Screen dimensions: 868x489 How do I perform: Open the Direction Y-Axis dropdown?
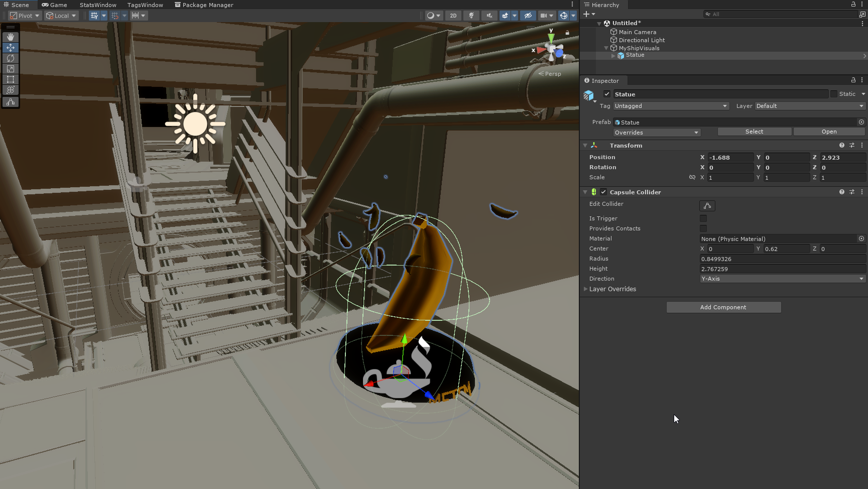pyautogui.click(x=782, y=279)
